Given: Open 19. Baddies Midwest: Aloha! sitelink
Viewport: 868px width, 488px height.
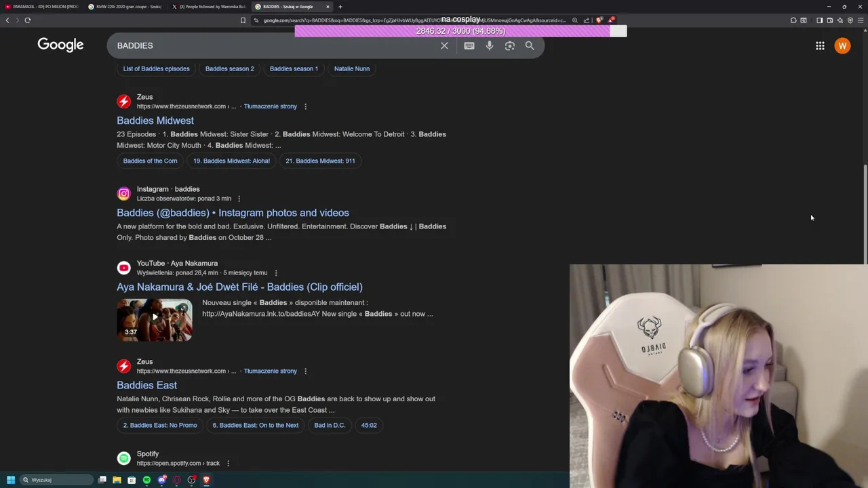Looking at the screenshot, I should click(231, 161).
